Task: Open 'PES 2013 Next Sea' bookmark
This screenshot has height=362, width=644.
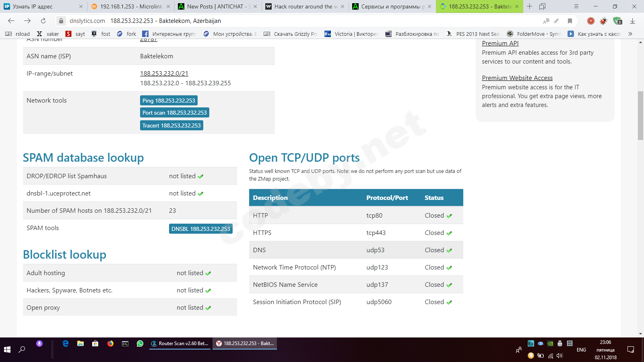Action: pos(473,34)
